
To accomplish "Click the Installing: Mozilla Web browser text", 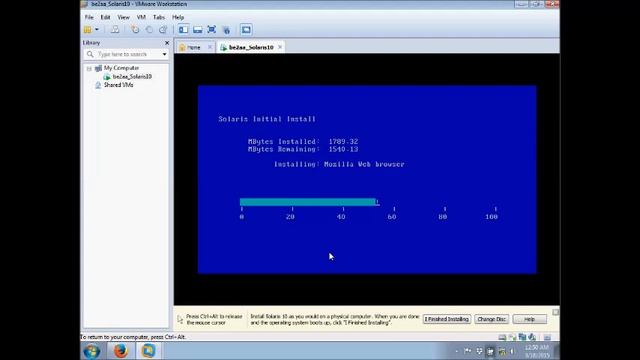I will tap(339, 164).
